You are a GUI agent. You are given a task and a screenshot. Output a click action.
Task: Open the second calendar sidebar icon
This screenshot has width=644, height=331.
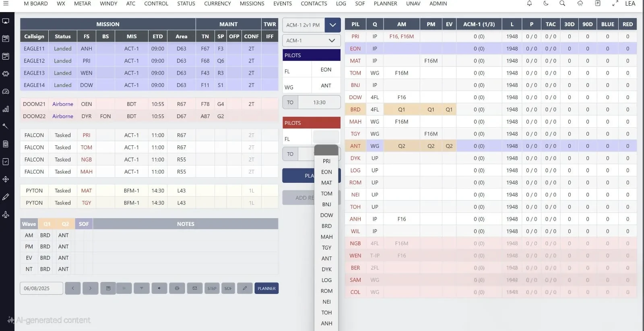click(x=6, y=56)
